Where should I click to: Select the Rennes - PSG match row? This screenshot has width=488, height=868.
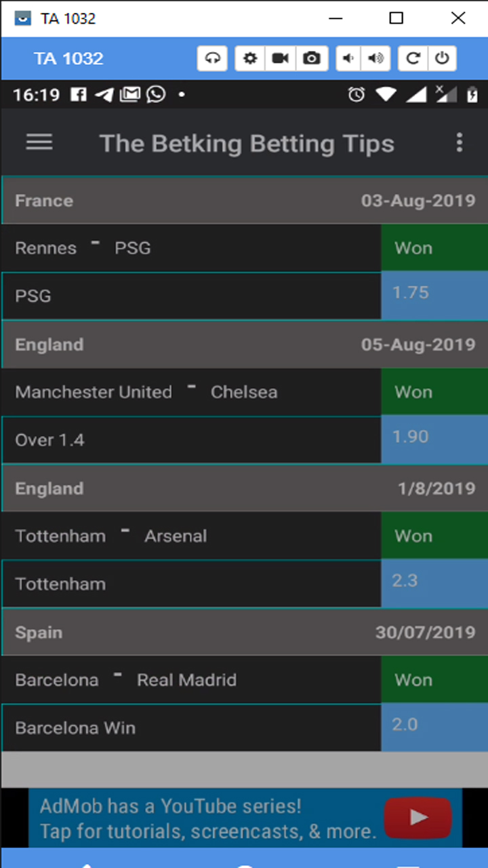(190, 248)
